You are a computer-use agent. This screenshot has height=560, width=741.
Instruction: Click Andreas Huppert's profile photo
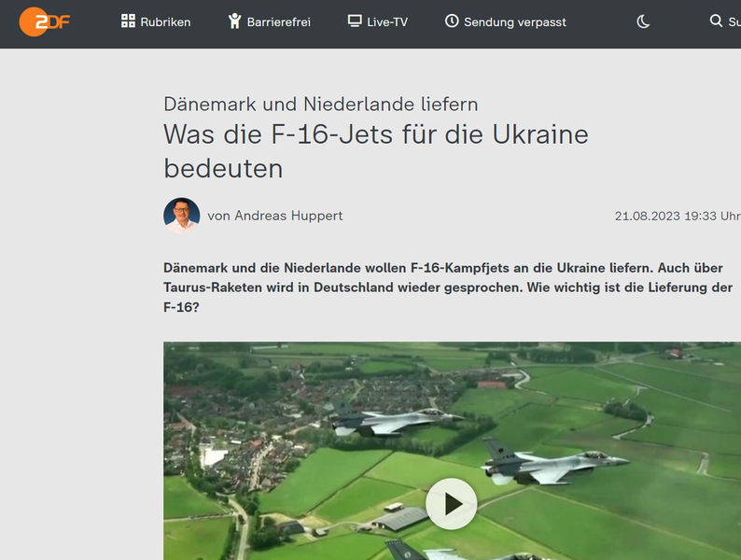point(182,216)
